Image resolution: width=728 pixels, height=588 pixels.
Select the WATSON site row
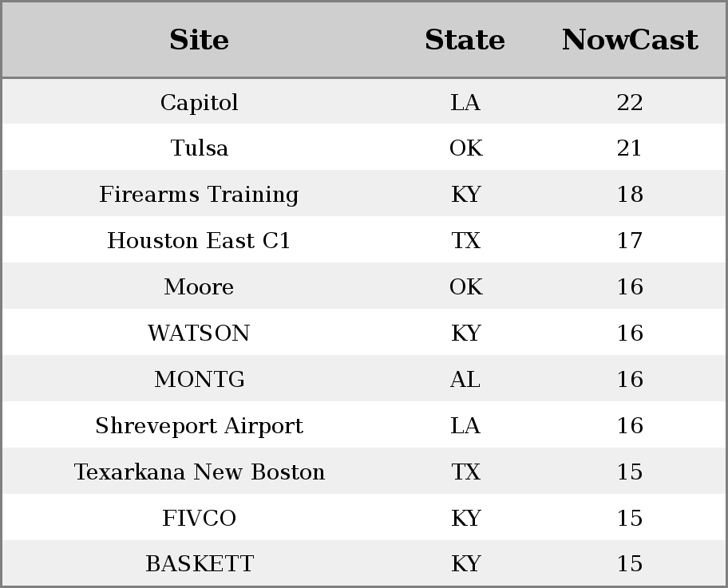[x=364, y=333]
